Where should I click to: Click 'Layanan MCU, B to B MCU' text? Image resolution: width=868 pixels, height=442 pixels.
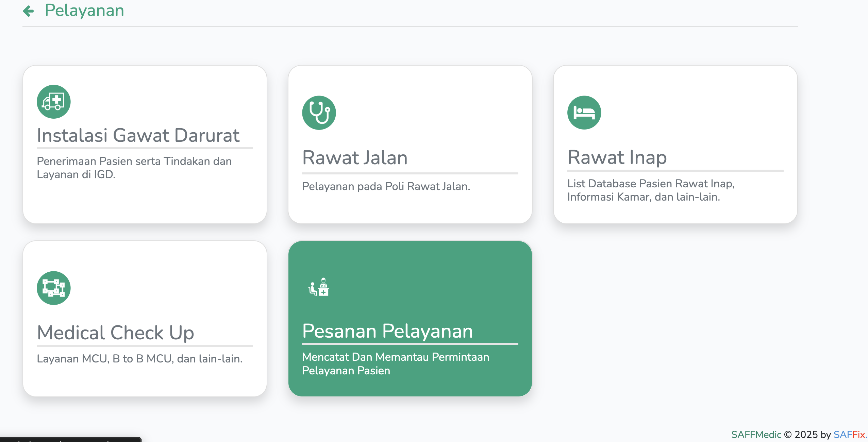point(139,359)
